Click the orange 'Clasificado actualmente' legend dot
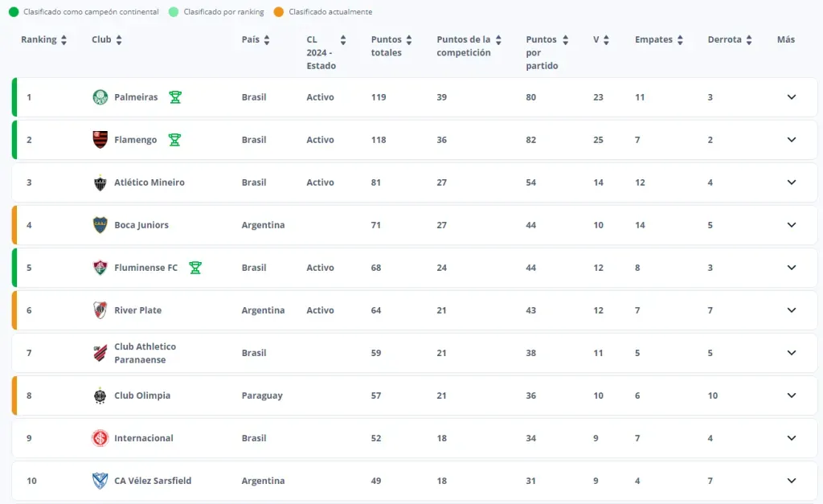 tap(279, 12)
